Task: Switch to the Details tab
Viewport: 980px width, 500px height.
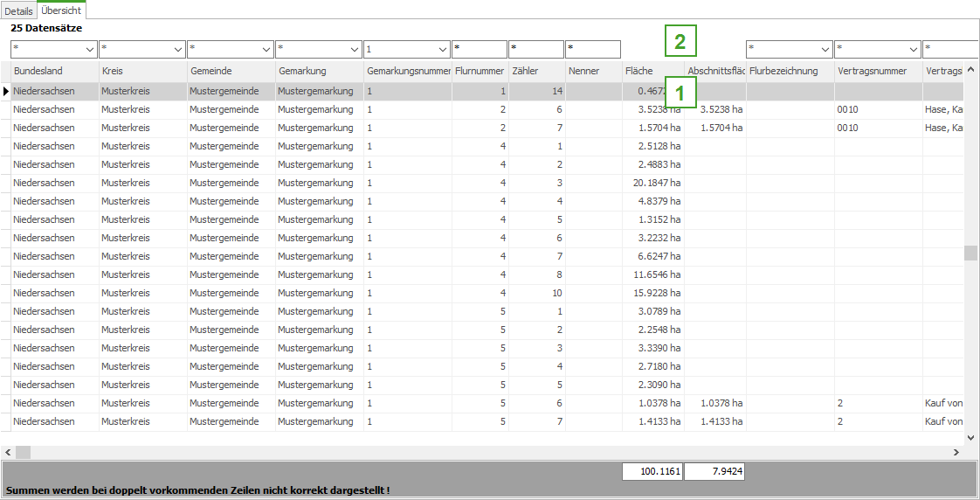Action: click(x=18, y=11)
